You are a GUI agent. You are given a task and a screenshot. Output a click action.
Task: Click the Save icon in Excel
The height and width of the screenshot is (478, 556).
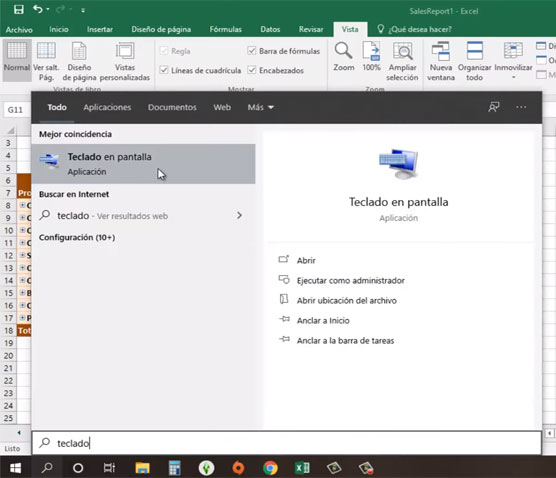(x=18, y=9)
